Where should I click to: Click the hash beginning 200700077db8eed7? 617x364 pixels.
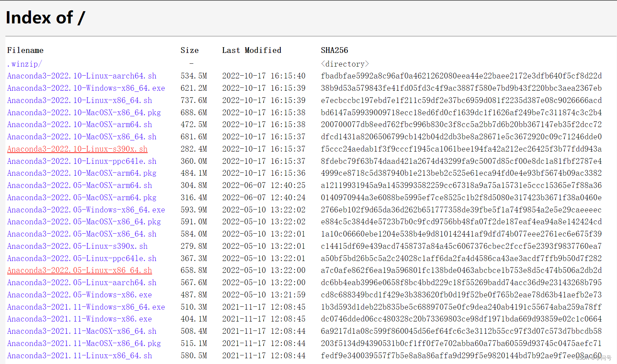pyautogui.click(x=461, y=125)
